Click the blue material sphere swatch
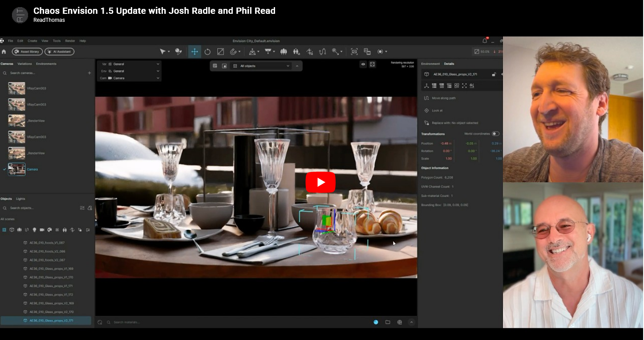The width and height of the screenshot is (644, 340). tap(376, 322)
